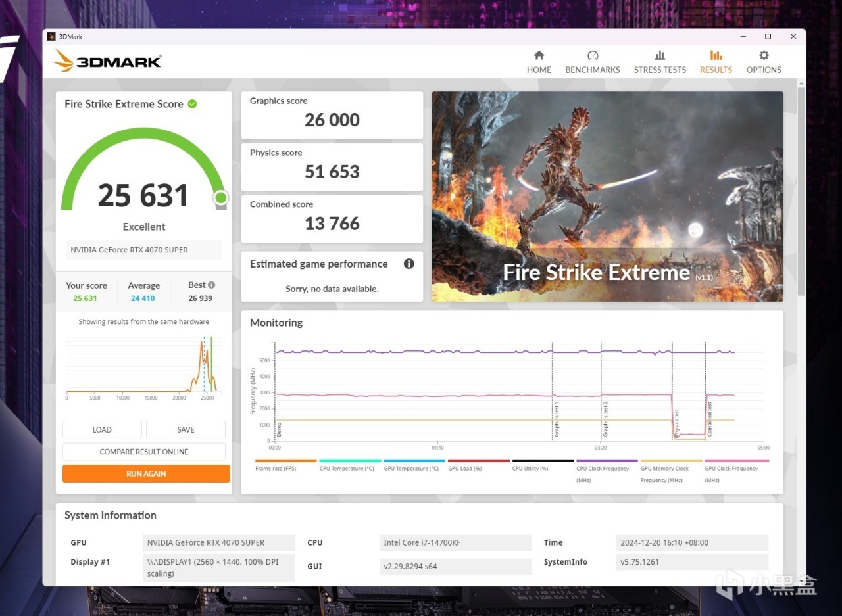
Task: Click the 3DMark app icon in the title bar
Action: pyautogui.click(x=51, y=37)
